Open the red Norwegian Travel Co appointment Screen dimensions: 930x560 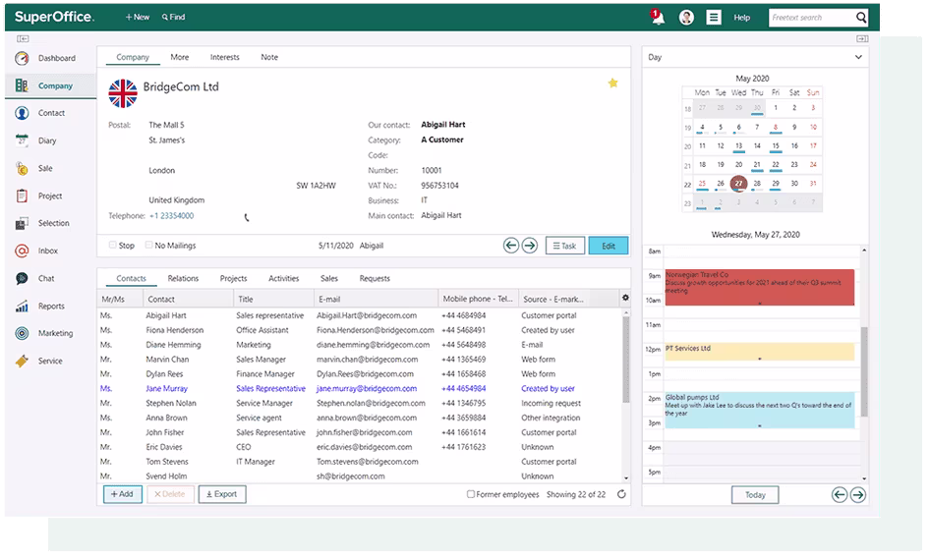pyautogui.click(x=760, y=288)
